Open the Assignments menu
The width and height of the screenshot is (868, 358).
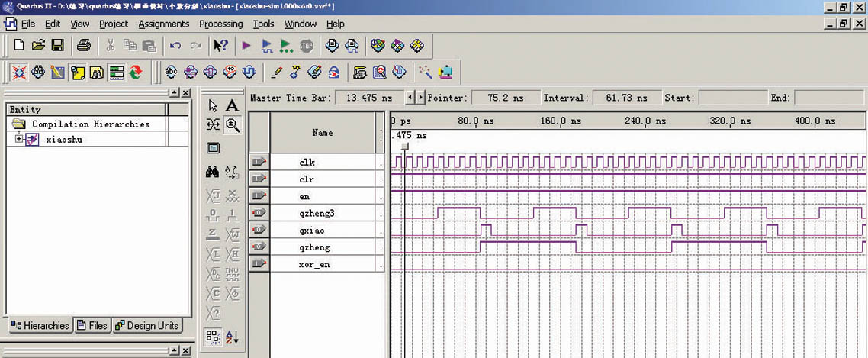[164, 24]
